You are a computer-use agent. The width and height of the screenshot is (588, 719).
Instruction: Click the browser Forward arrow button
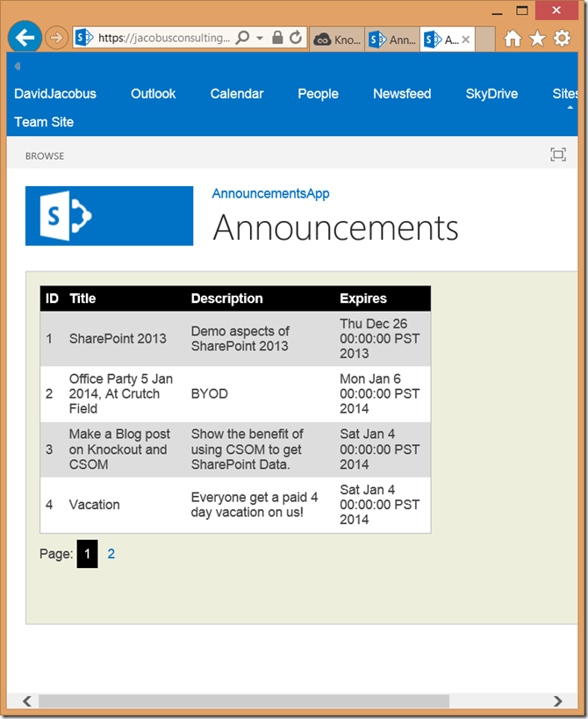56,38
